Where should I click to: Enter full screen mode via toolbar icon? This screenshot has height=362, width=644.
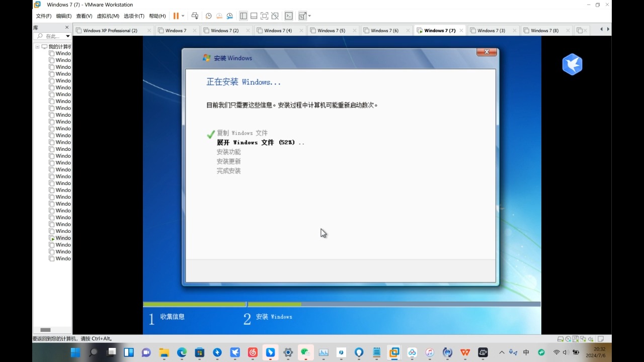[x=264, y=16]
